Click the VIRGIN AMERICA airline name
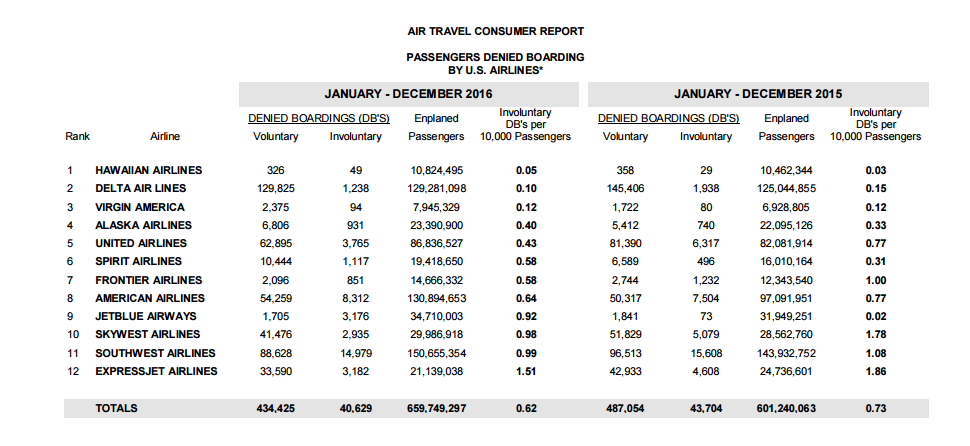970x446 pixels. [140, 207]
